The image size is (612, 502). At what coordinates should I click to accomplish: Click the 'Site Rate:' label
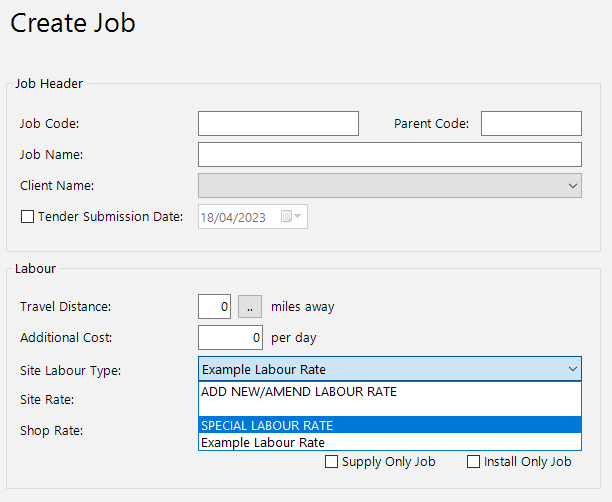pos(47,400)
